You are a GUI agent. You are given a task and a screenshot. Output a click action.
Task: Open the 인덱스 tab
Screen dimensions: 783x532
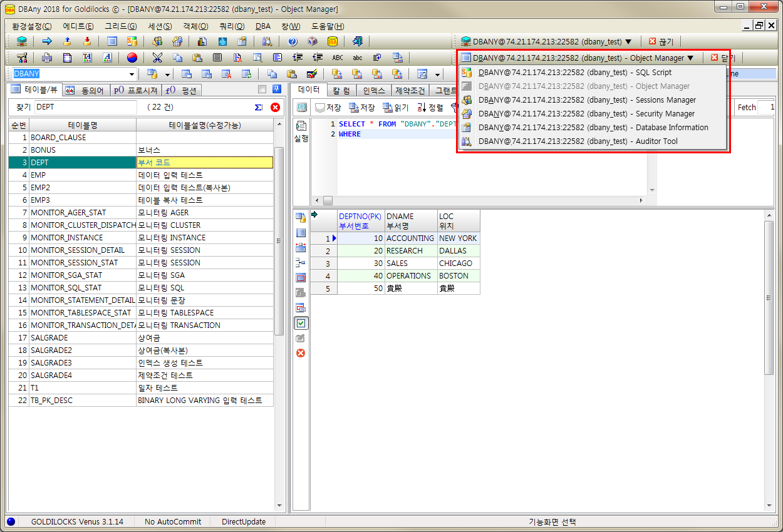[x=374, y=91]
